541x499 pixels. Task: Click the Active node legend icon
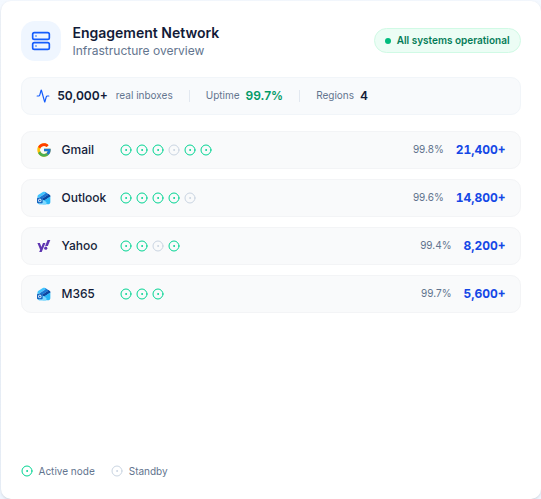27,471
